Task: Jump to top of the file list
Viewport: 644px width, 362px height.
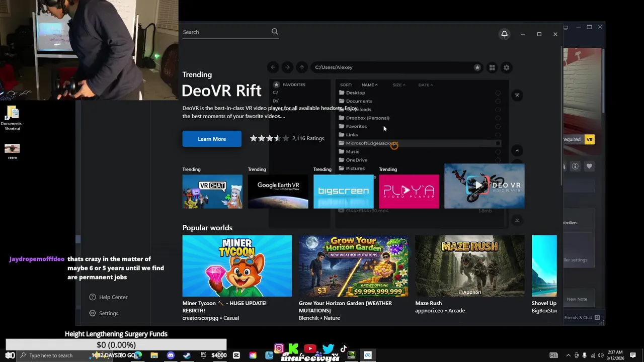Action: pyautogui.click(x=517, y=95)
